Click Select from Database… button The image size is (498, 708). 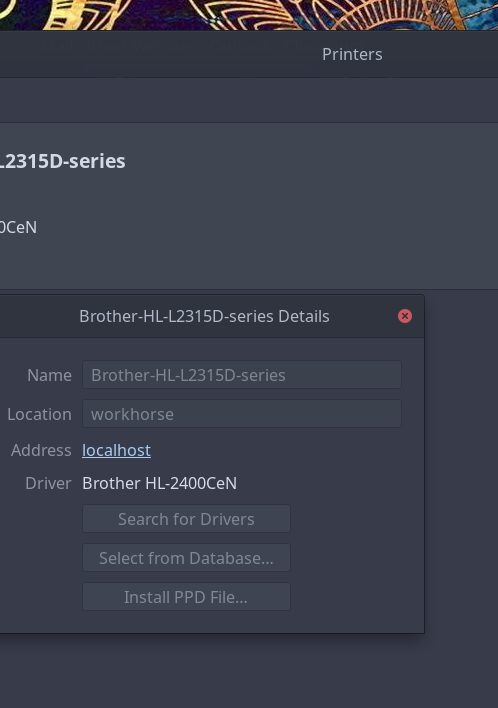tap(186, 558)
